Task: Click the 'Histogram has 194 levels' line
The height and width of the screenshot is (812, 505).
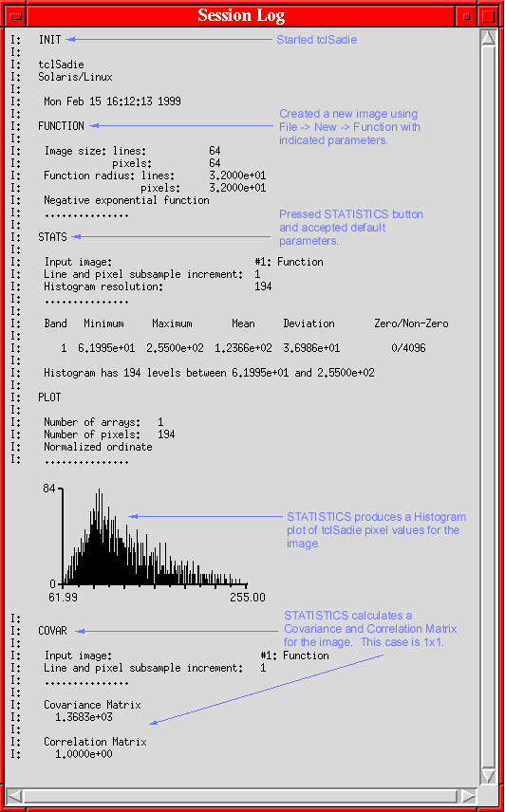Action: [209, 373]
